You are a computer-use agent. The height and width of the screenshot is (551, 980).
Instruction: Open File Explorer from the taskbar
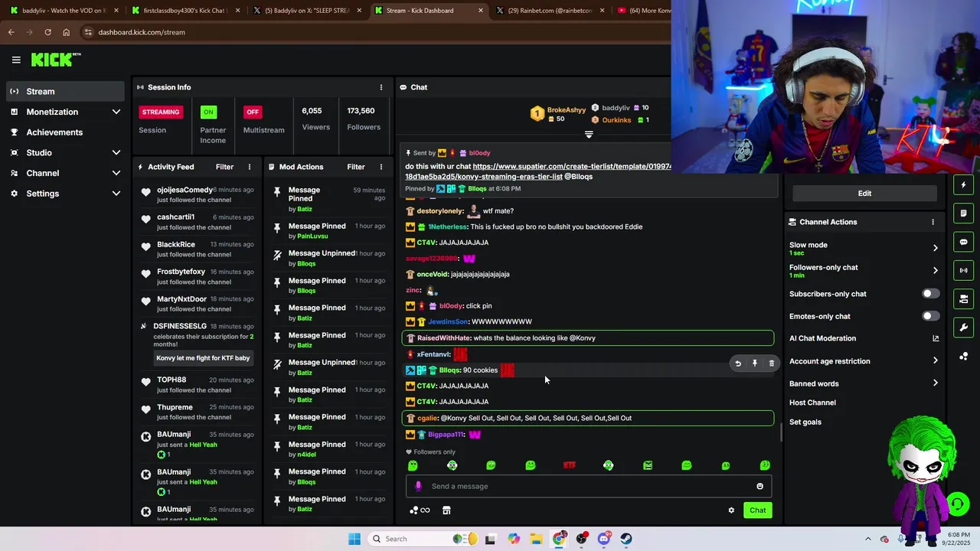pos(536,539)
